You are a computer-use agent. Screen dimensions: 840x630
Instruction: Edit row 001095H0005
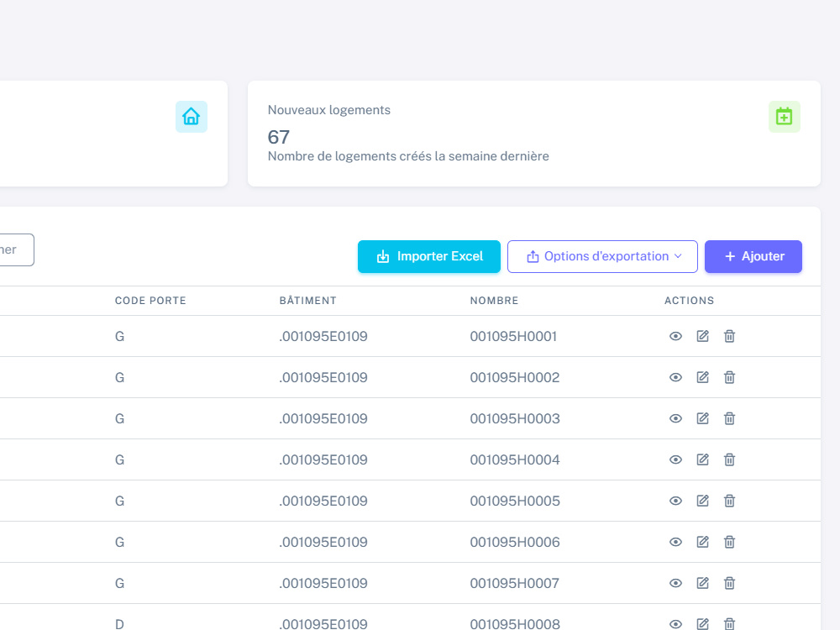click(x=702, y=501)
